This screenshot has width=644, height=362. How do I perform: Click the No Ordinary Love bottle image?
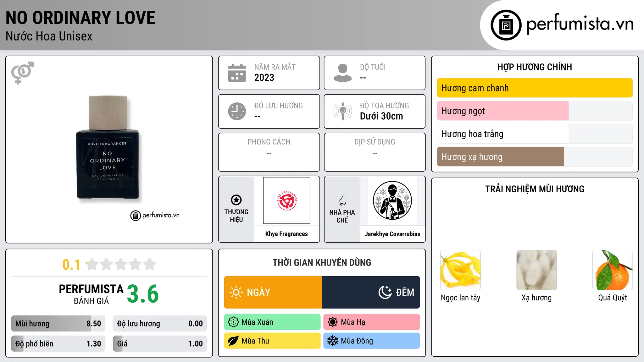(x=108, y=148)
